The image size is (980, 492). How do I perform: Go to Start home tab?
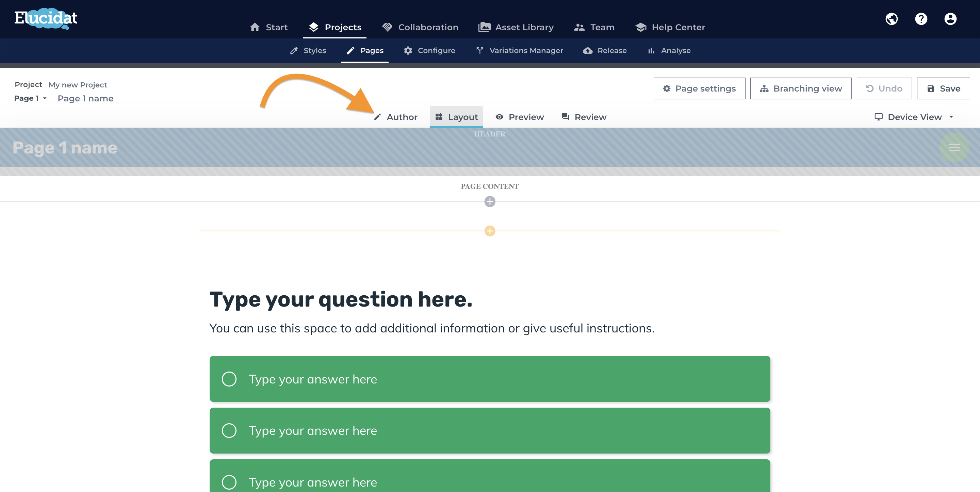(x=268, y=27)
